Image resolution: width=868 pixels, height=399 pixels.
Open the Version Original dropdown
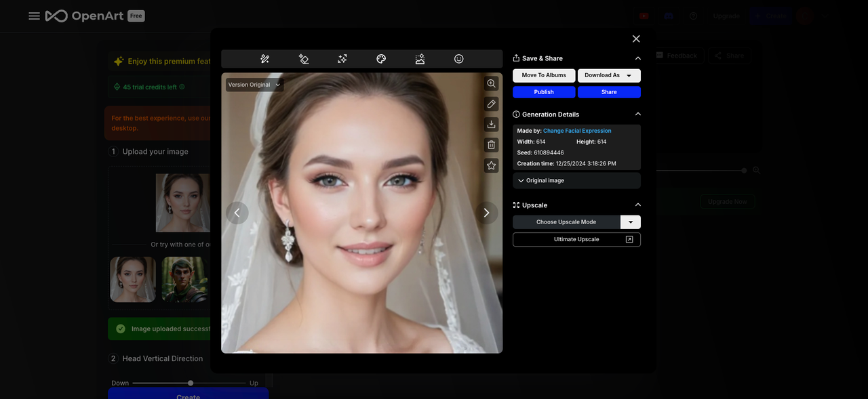point(254,85)
